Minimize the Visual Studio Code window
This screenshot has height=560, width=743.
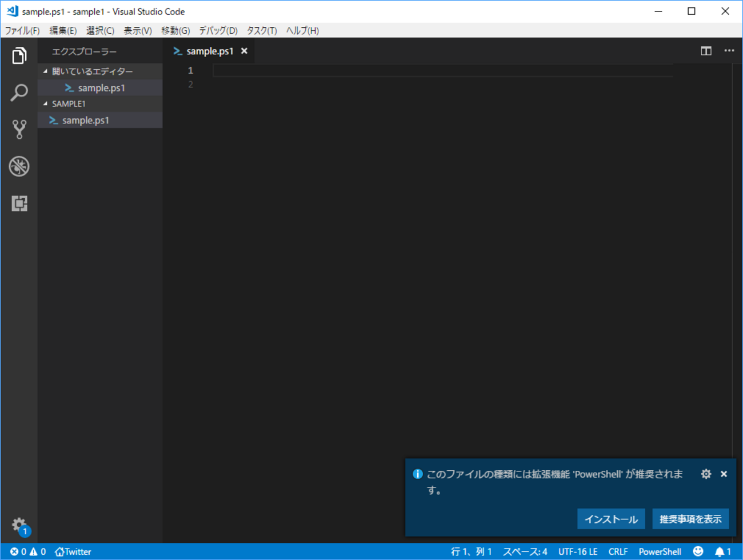658,11
